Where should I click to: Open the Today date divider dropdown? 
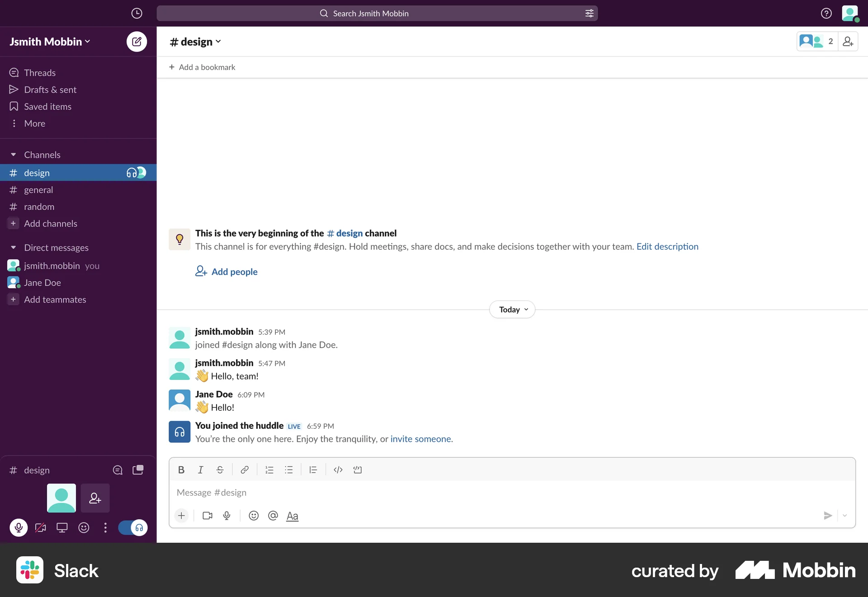[x=511, y=309]
